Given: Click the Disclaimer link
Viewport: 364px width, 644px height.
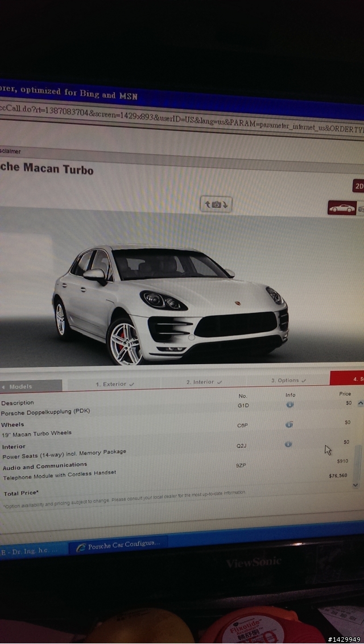Looking at the screenshot, I should click(10, 151).
